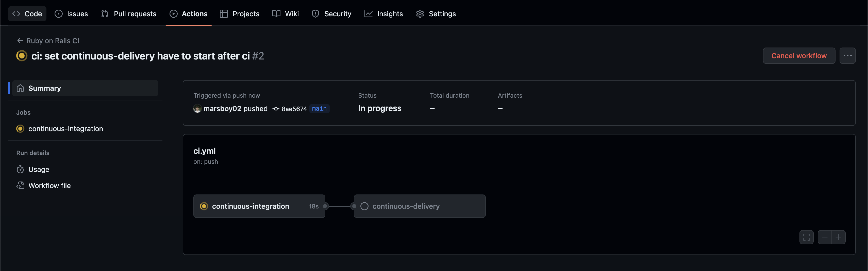Screen dimensions: 868x271
Task: Switch to the Wiki tab
Action: point(286,13)
